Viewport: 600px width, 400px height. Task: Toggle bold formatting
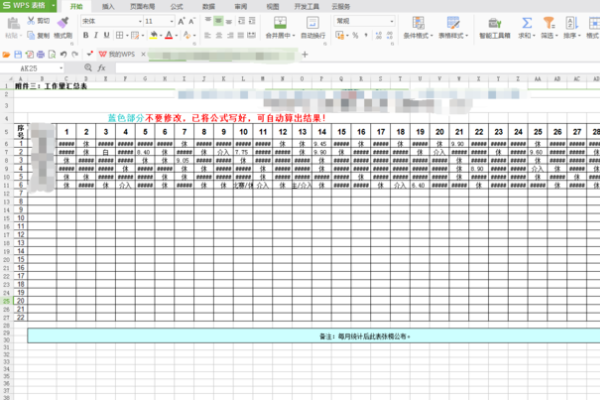click(x=86, y=35)
